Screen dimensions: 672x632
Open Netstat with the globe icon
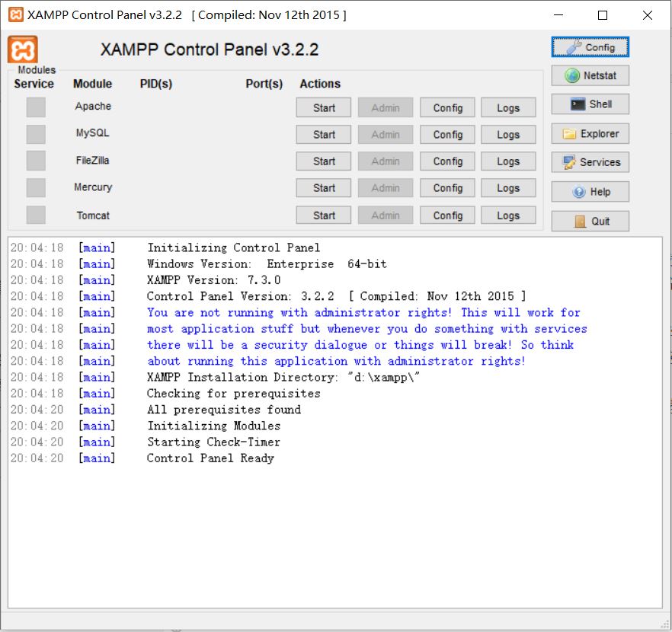[x=590, y=76]
